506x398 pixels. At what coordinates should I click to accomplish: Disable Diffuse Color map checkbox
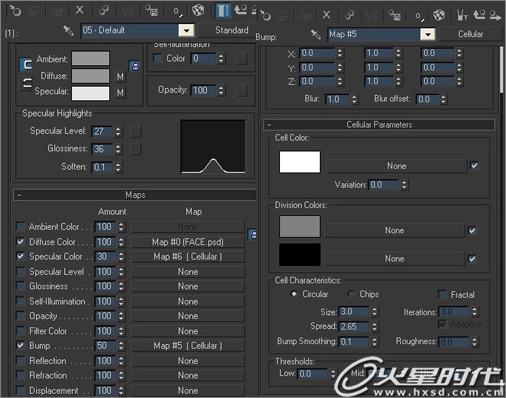pos(20,242)
